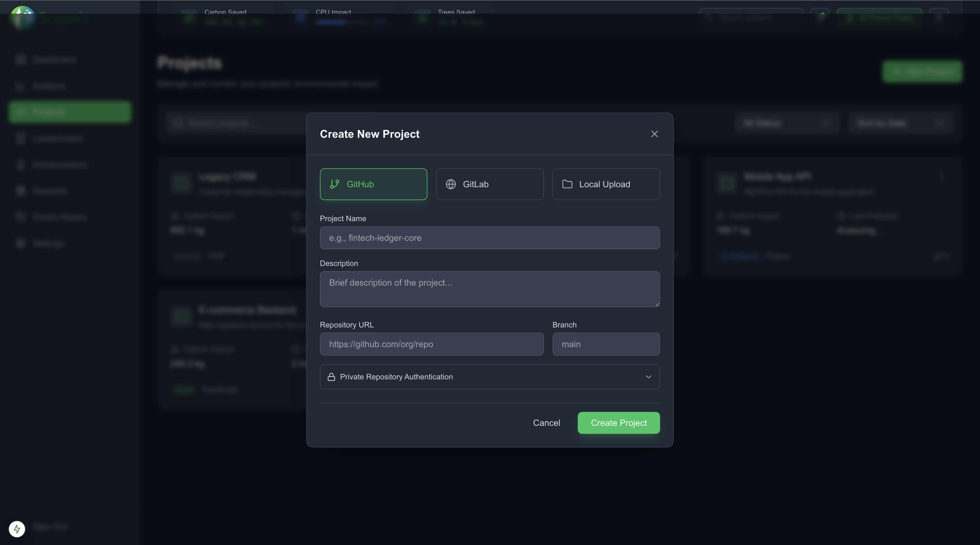This screenshot has width=980, height=545.
Task: Choose the Local Upload source option
Action: pyautogui.click(x=606, y=184)
